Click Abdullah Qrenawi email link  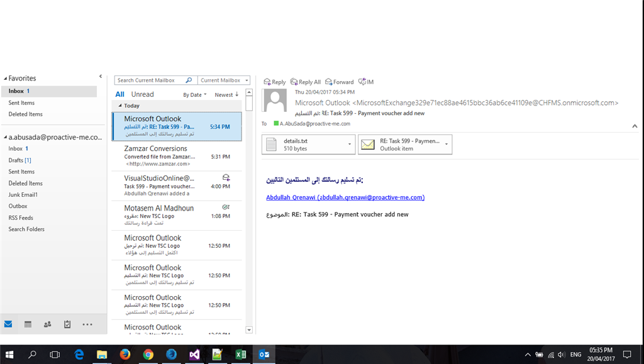coord(345,197)
